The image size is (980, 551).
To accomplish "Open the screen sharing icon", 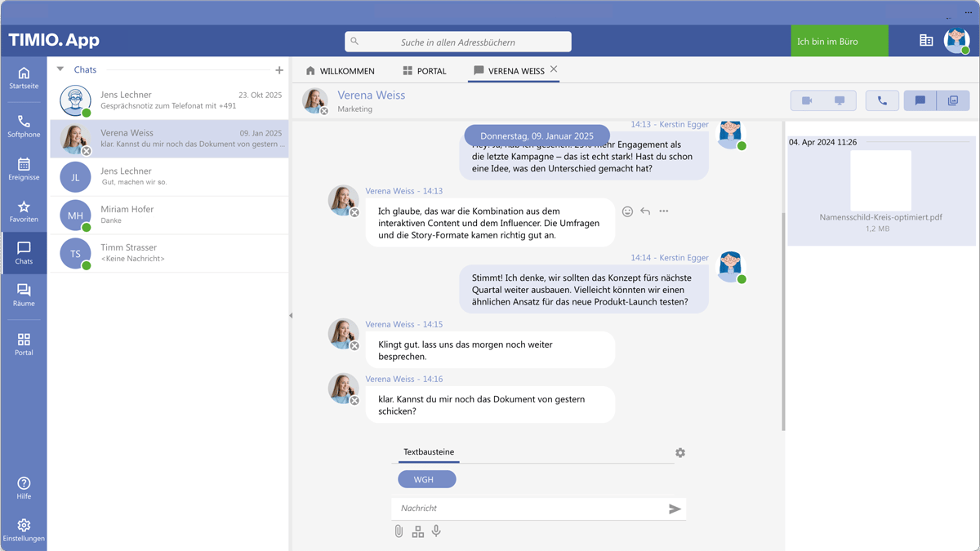I will click(x=840, y=100).
